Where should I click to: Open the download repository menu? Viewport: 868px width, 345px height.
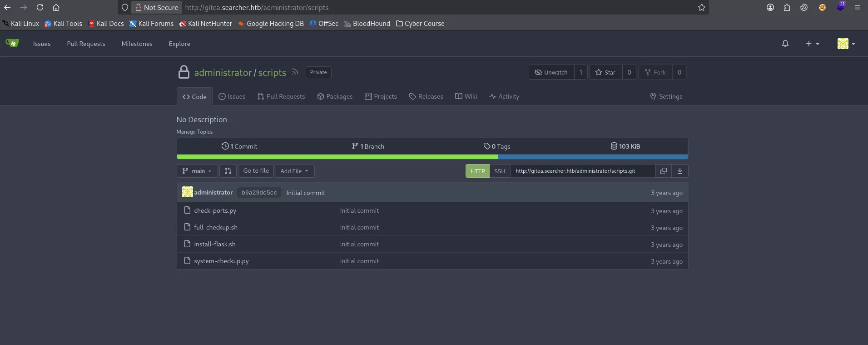680,171
